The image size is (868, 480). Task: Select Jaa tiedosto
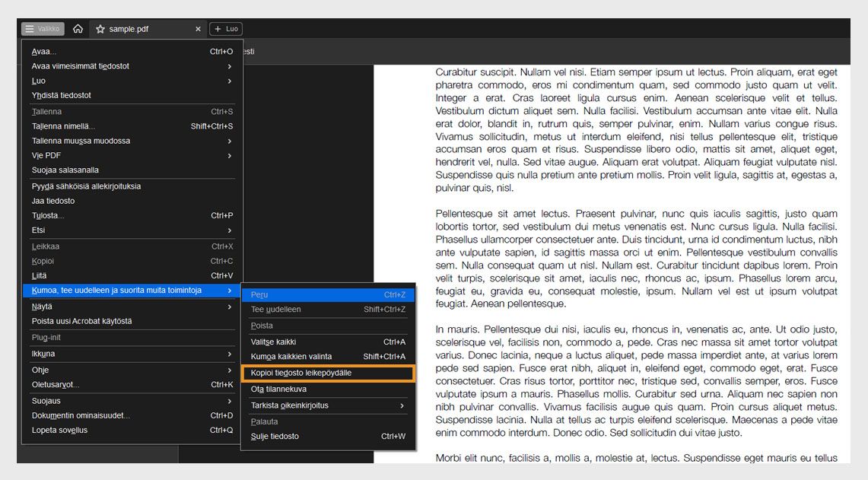pyautogui.click(x=132, y=201)
